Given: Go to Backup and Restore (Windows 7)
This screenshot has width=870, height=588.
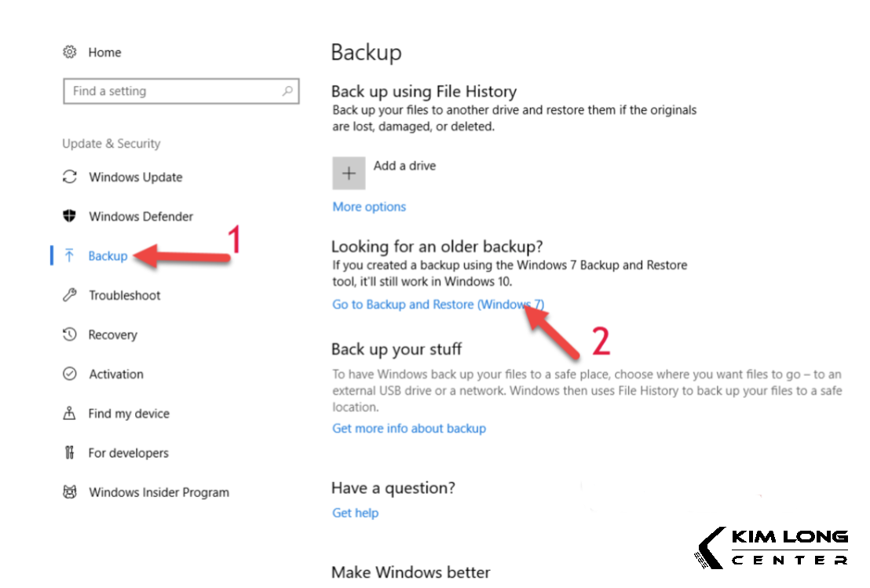Looking at the screenshot, I should point(437,305).
